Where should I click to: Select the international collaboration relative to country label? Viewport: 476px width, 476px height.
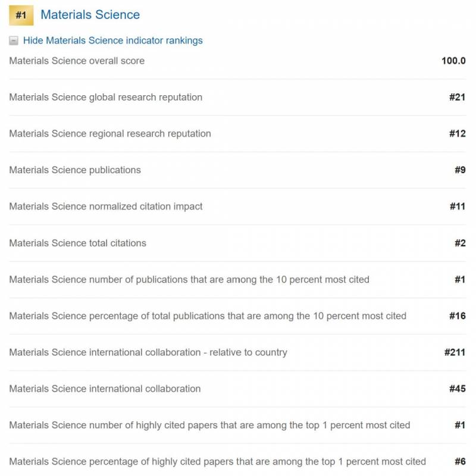[x=148, y=352]
